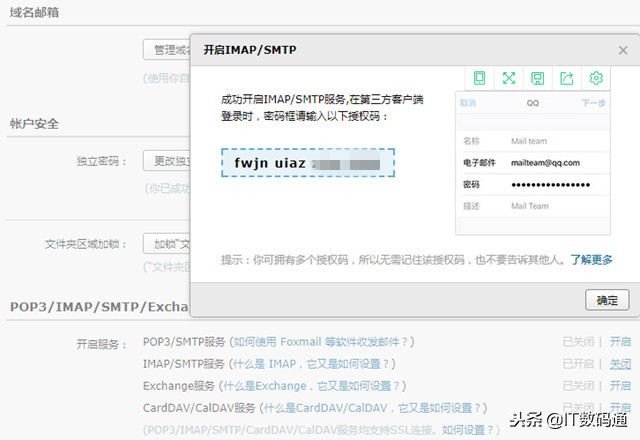Select the authorization code box fwjn uiaz

pyautogui.click(x=308, y=163)
